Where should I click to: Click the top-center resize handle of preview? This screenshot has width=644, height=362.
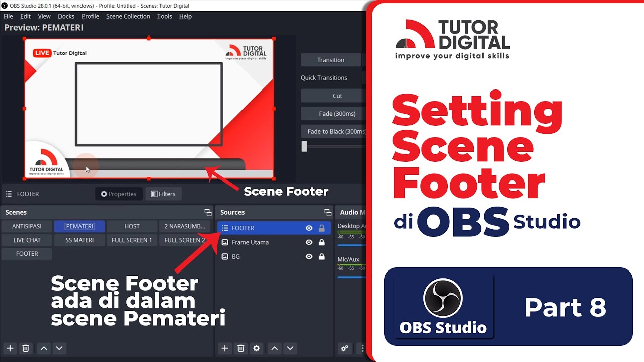pyautogui.click(x=149, y=38)
